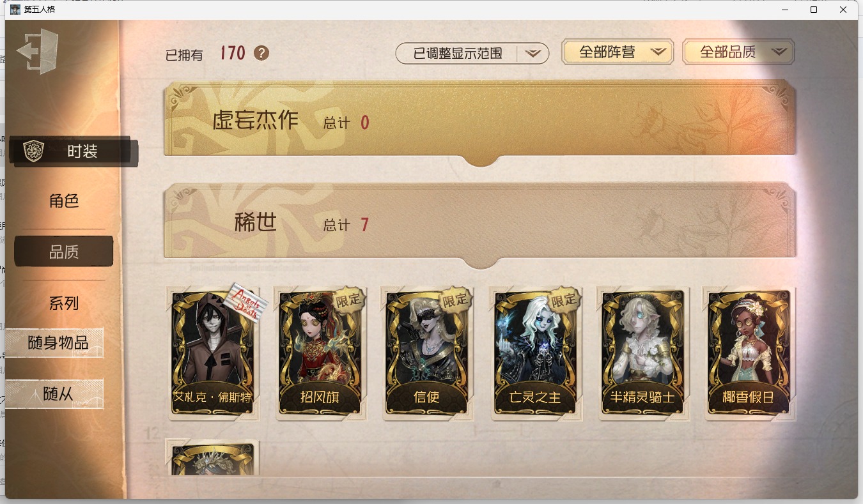Image resolution: width=863 pixels, height=504 pixels.
Task: Click the Angels of Death crossover badge
Action: (245, 303)
